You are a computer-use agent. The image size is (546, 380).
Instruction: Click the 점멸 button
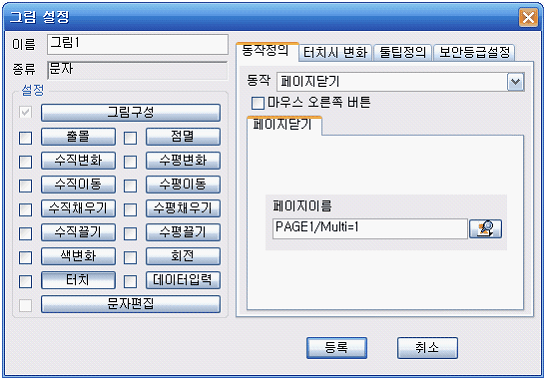[183, 137]
